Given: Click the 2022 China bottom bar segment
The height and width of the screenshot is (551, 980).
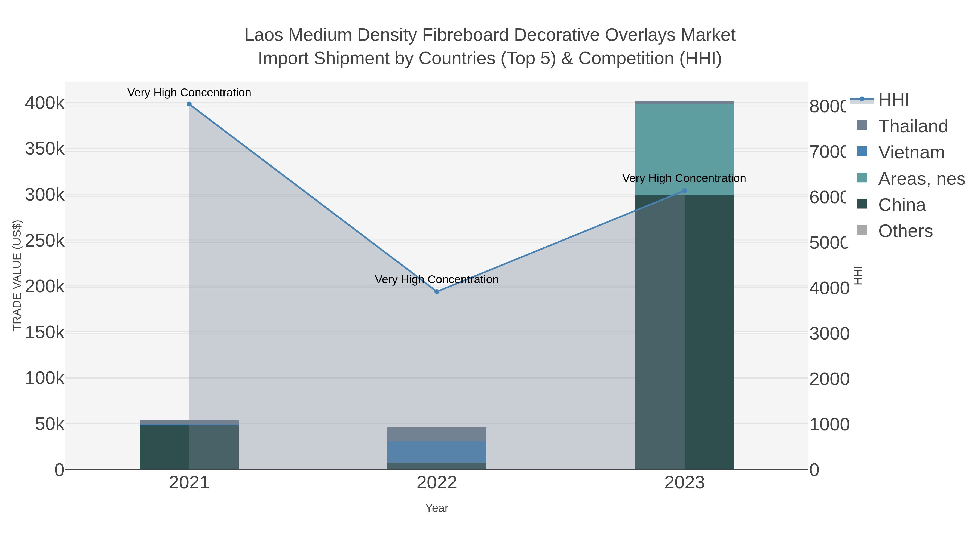Looking at the screenshot, I should pyautogui.click(x=437, y=466).
